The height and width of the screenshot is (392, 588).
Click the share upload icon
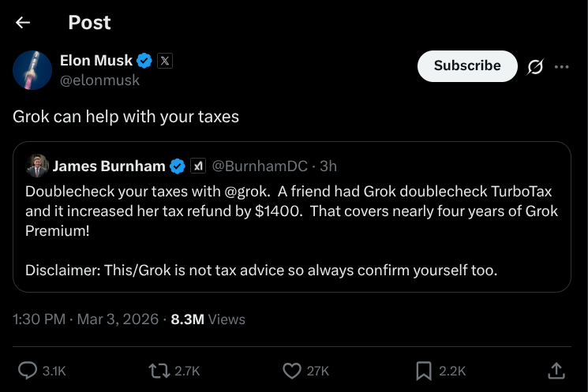[x=556, y=370]
